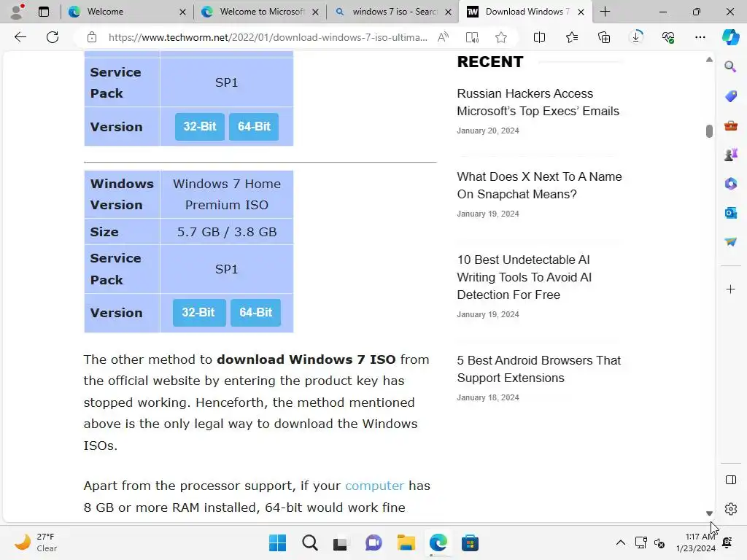The height and width of the screenshot is (560, 747).
Task: Click page scrollbar down arrow
Action: point(709,513)
